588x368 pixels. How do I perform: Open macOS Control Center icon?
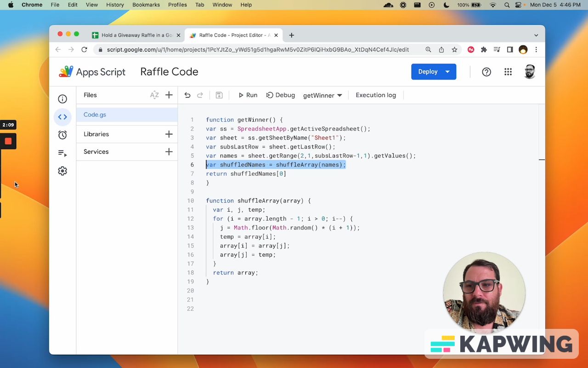(x=519, y=5)
